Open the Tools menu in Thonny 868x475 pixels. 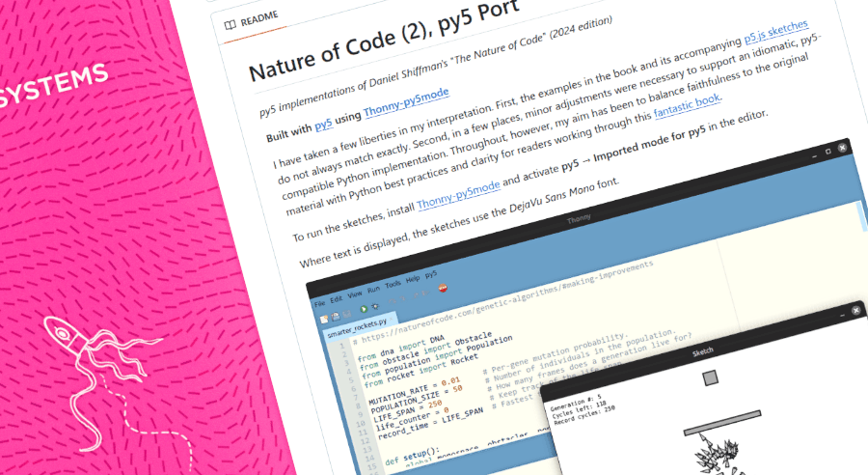point(393,284)
